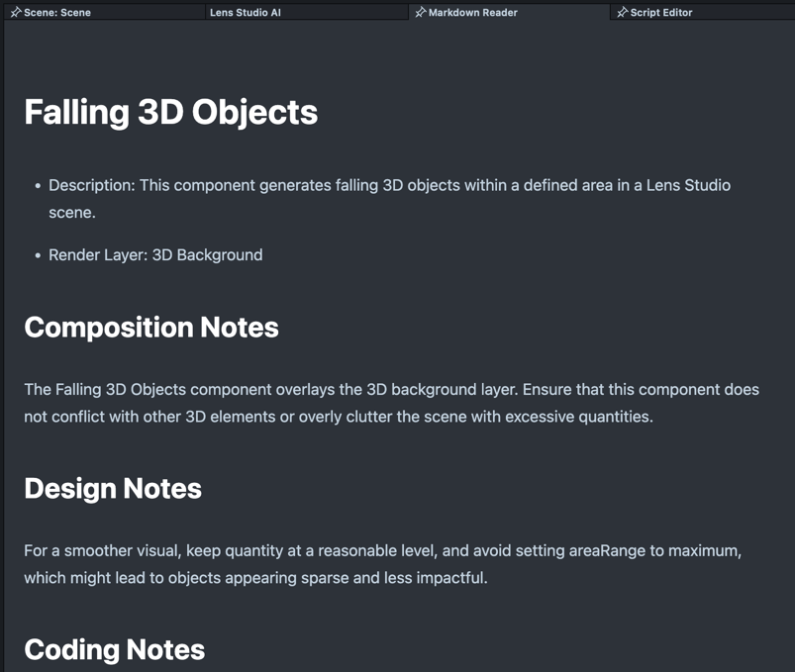This screenshot has height=672, width=795.
Task: Click the Composition Notes heading
Action: click(150, 328)
